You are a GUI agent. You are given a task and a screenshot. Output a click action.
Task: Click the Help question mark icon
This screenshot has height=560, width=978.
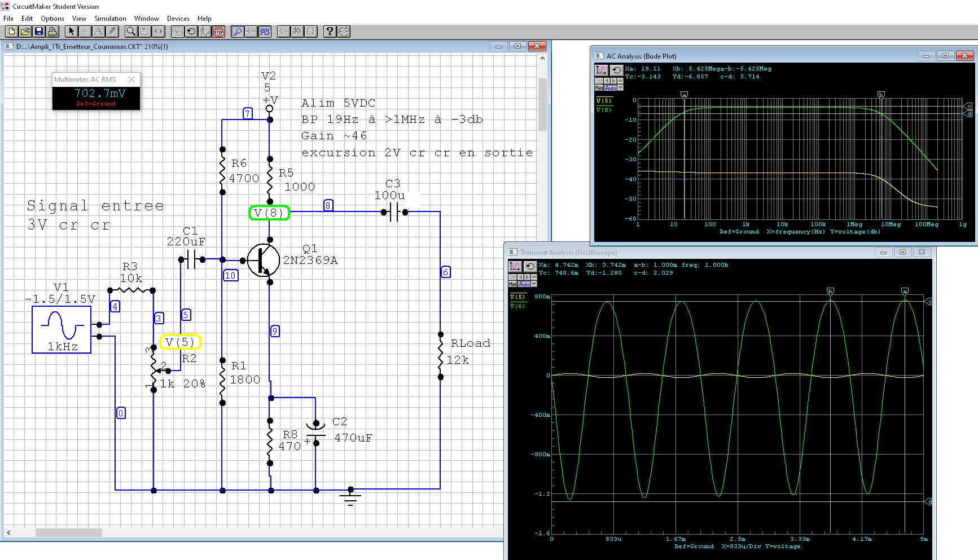point(330,32)
